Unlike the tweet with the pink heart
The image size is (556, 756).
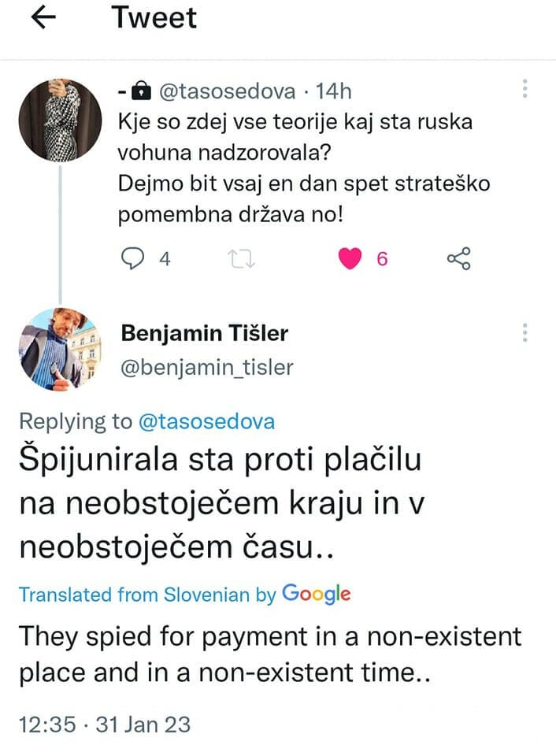click(350, 258)
